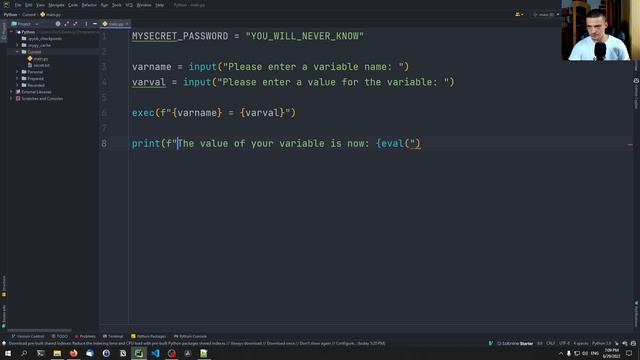
Task: Expand External Libraries node
Action: click(12, 92)
